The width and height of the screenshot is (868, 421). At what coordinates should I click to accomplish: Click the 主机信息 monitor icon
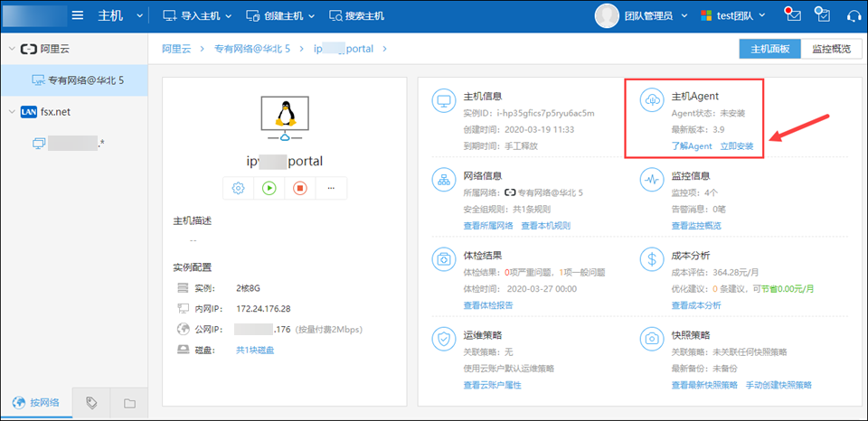[x=444, y=100]
